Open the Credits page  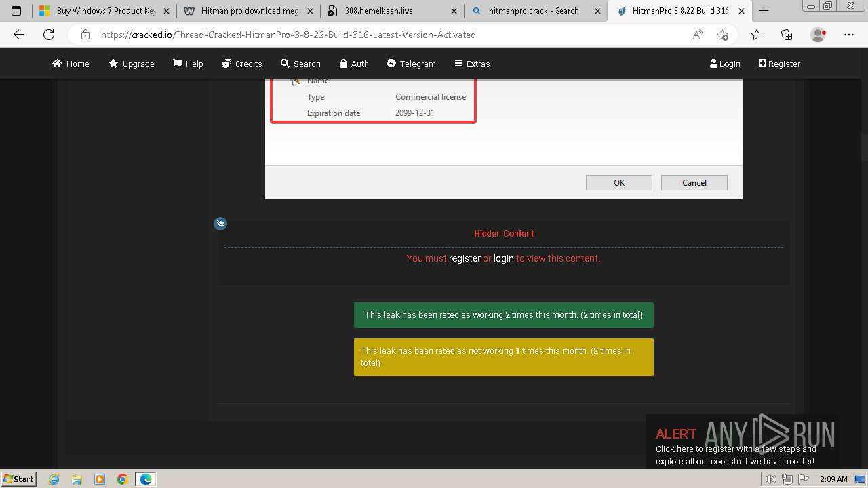(x=242, y=64)
